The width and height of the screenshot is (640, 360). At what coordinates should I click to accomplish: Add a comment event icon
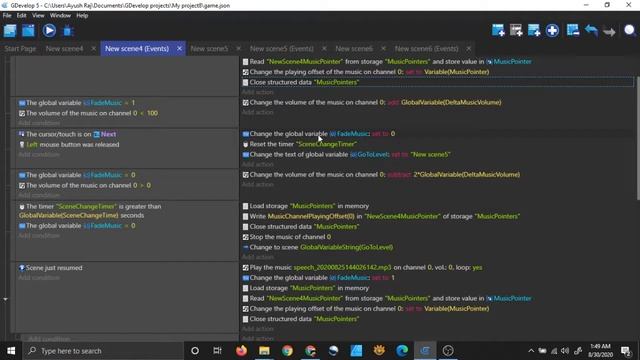click(x=534, y=30)
